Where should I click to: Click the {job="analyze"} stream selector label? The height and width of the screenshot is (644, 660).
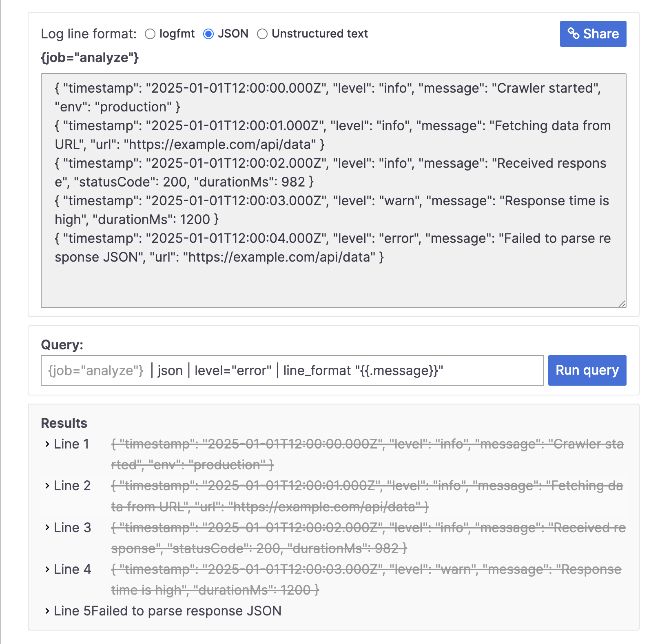(x=90, y=58)
